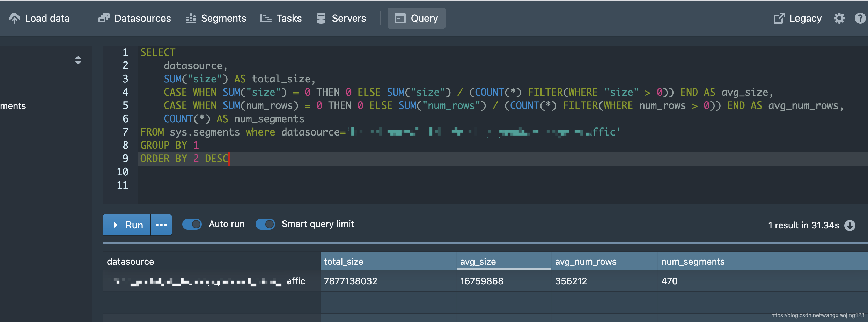Click the Segments chart icon
This screenshot has width=868, height=322.
[x=191, y=18]
